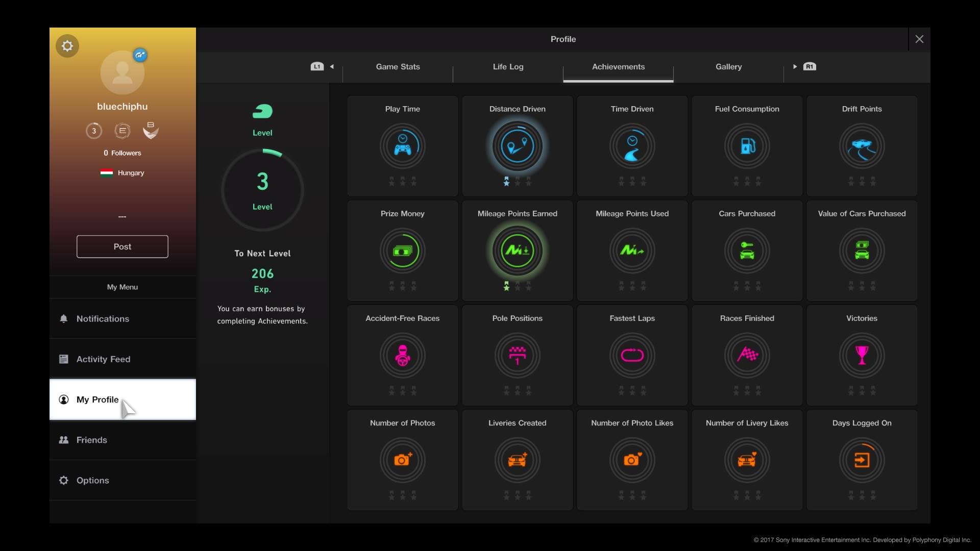Open Options in My Menu
The width and height of the screenshot is (980, 551).
point(122,481)
